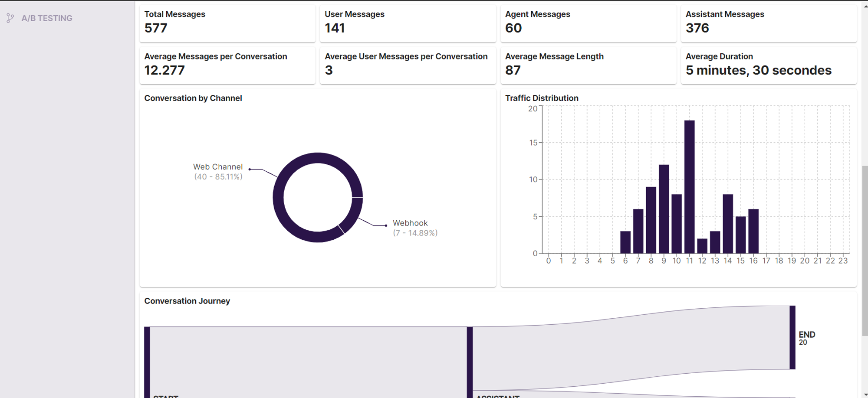Click the traffic bar for hour 6
Viewport: 868px width, 398px height.
(x=625, y=242)
